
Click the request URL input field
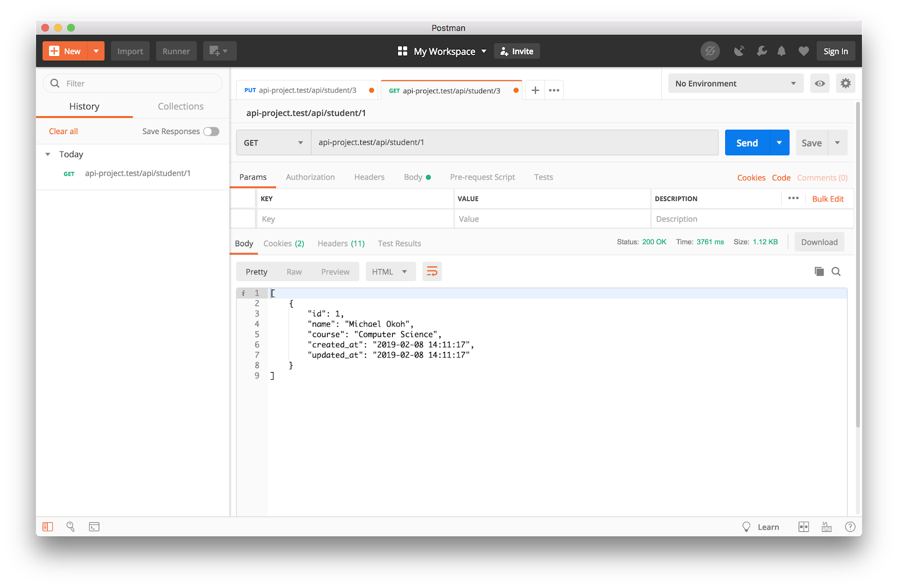pyautogui.click(x=515, y=143)
